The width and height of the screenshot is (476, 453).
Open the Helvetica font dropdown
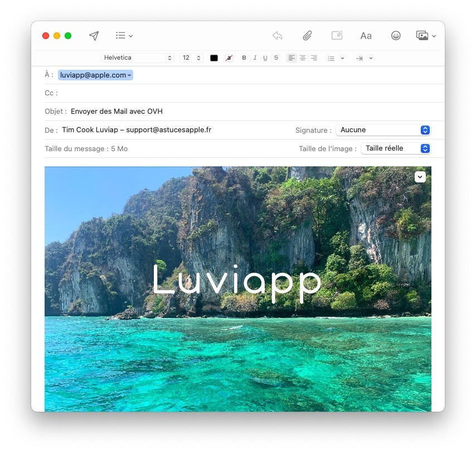[137, 57]
